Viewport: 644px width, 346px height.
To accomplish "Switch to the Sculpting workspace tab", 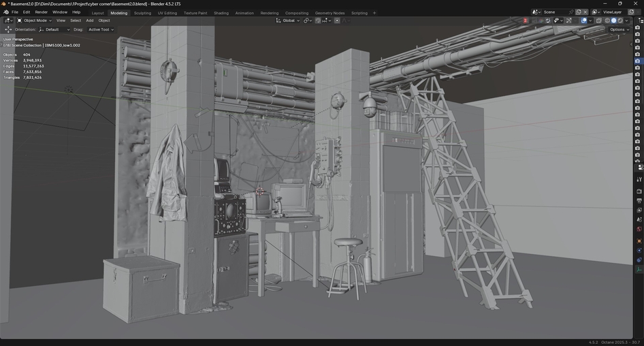I will point(142,13).
